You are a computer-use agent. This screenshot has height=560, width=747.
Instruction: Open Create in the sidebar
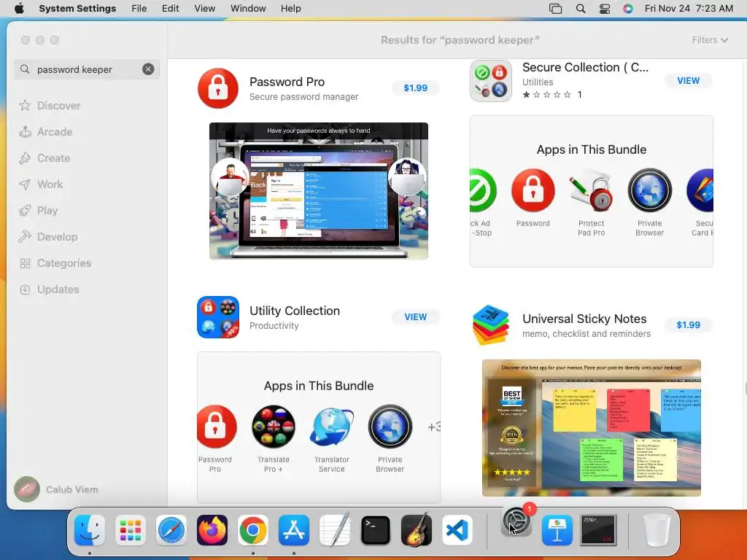44,158
